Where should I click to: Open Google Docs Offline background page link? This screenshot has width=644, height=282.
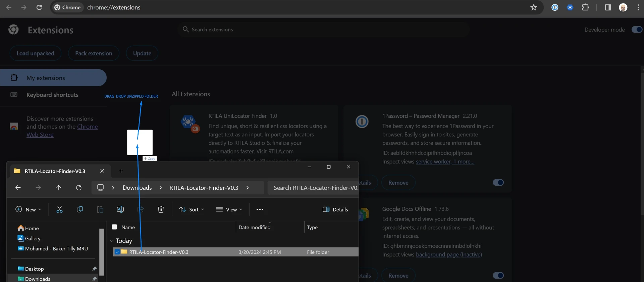click(449, 255)
